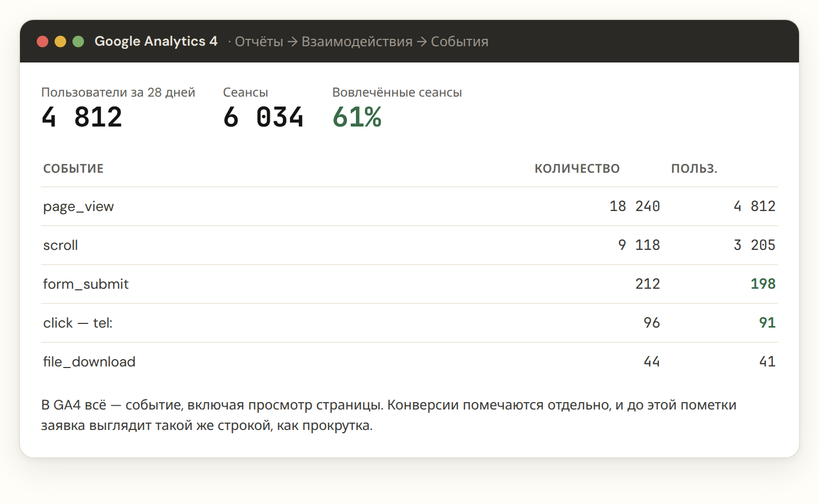Click the 44 count cell
The image size is (819, 504).
tap(652, 362)
